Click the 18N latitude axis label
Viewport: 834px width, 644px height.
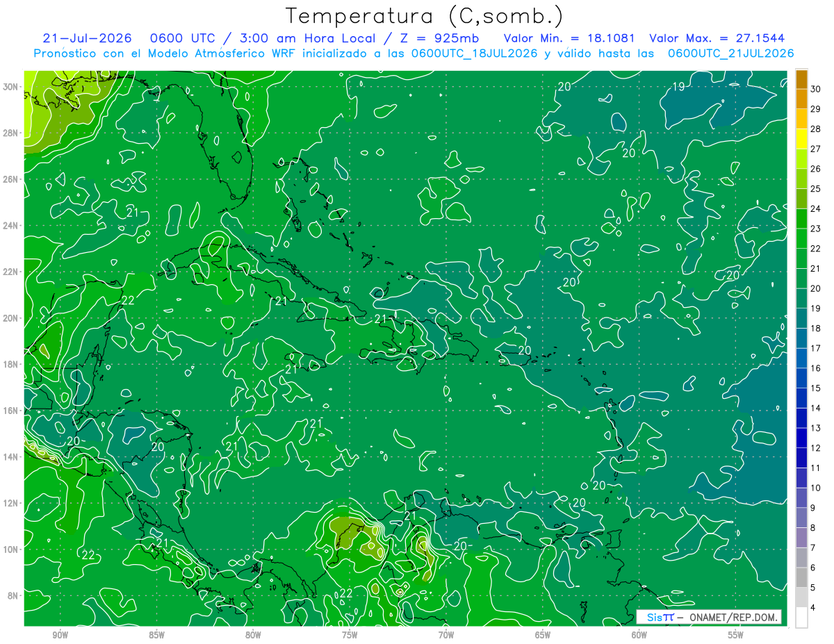[10, 364]
